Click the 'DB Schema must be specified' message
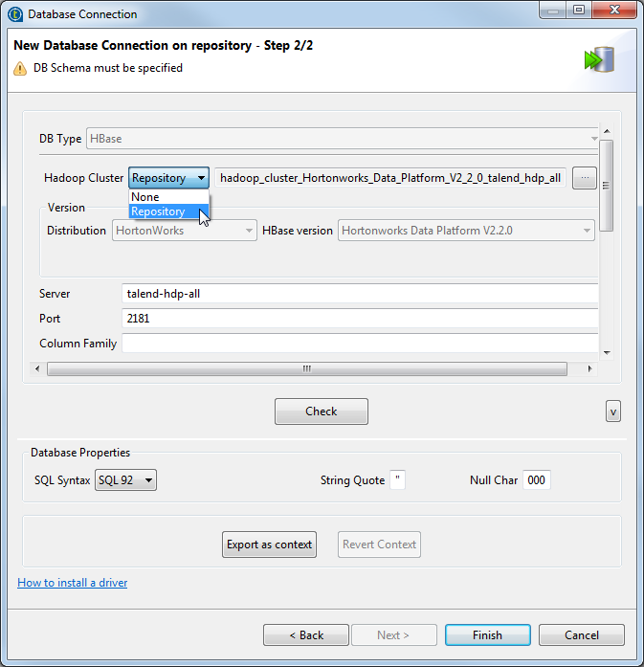644x667 pixels. (x=108, y=68)
